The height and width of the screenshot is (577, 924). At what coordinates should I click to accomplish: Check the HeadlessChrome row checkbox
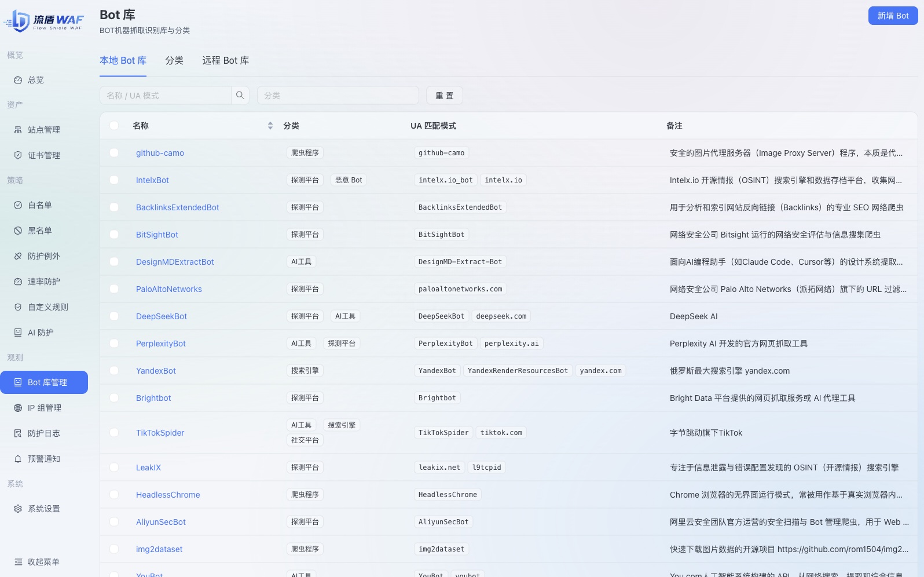pyautogui.click(x=114, y=495)
